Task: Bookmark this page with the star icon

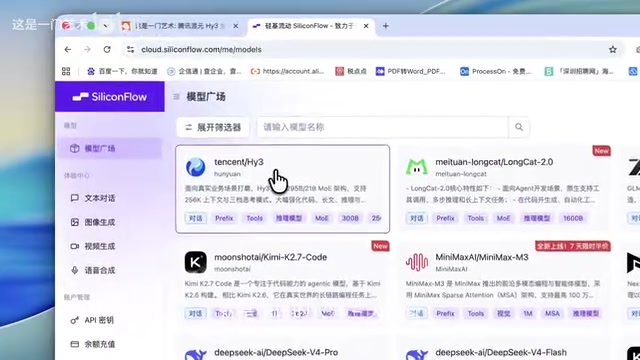Action: 613,49
